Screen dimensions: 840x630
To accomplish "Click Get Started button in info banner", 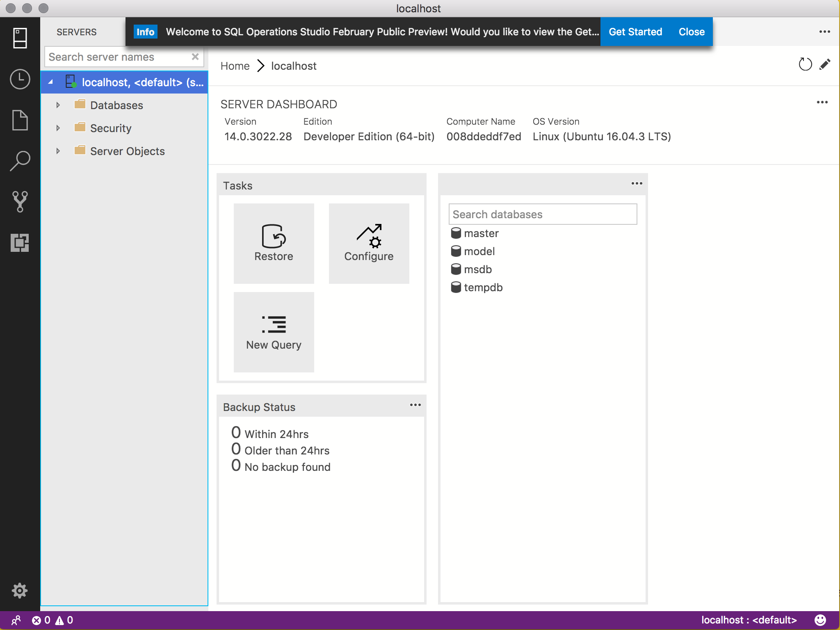I will pyautogui.click(x=635, y=31).
